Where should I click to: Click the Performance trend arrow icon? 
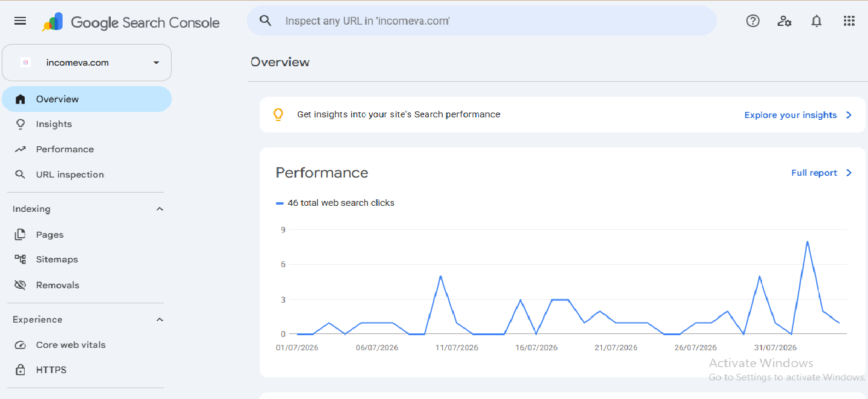point(20,149)
